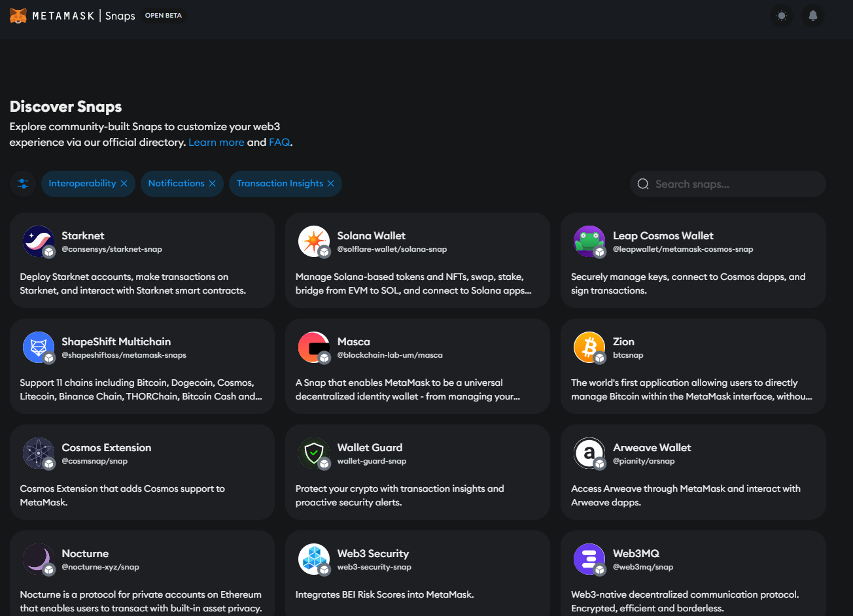
Task: Open the Wallet Guard title
Action: [370, 448]
